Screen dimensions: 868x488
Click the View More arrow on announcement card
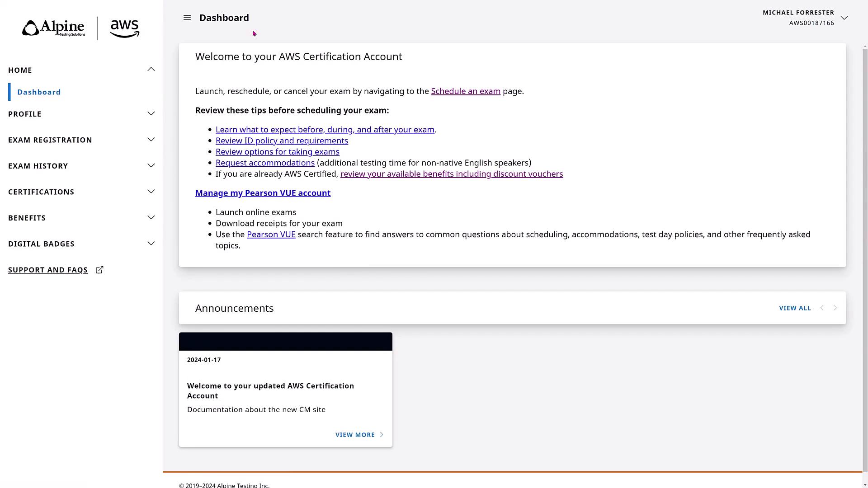click(x=382, y=435)
